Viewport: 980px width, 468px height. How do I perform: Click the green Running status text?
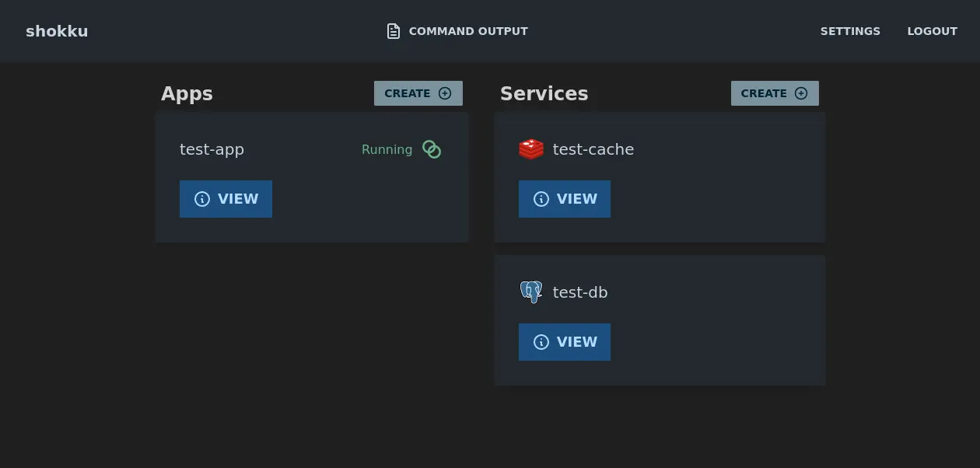pyautogui.click(x=387, y=149)
